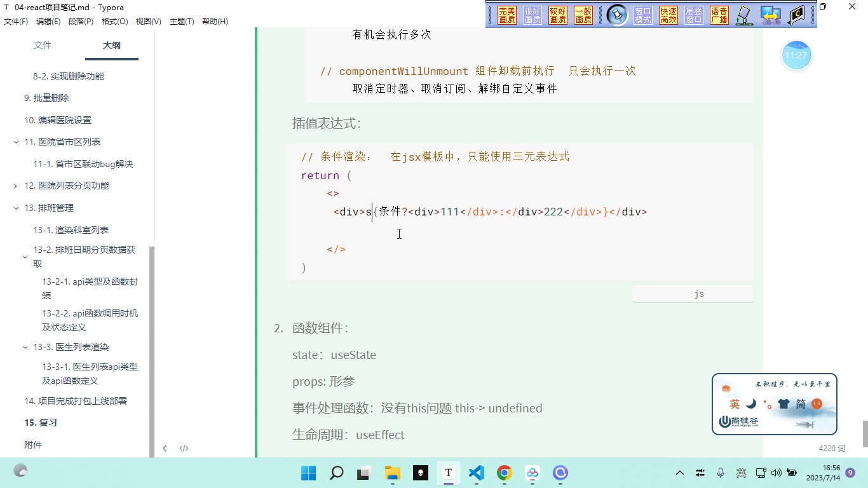Open taskbar search
The width and height of the screenshot is (868, 488).
[x=336, y=473]
